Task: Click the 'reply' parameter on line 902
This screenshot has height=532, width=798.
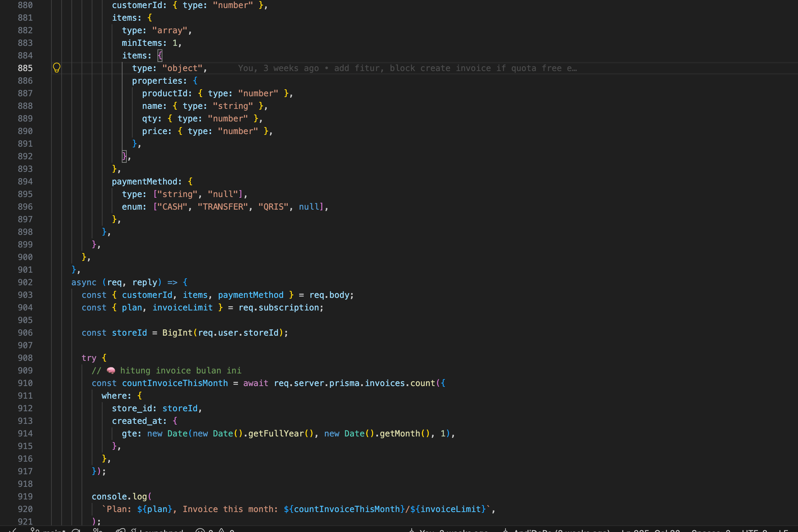Action: pos(145,282)
